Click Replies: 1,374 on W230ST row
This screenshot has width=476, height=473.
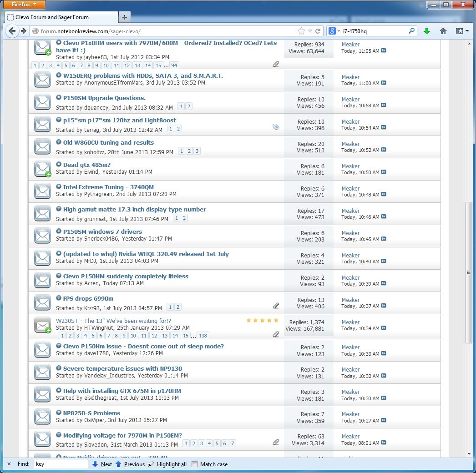coord(307,322)
